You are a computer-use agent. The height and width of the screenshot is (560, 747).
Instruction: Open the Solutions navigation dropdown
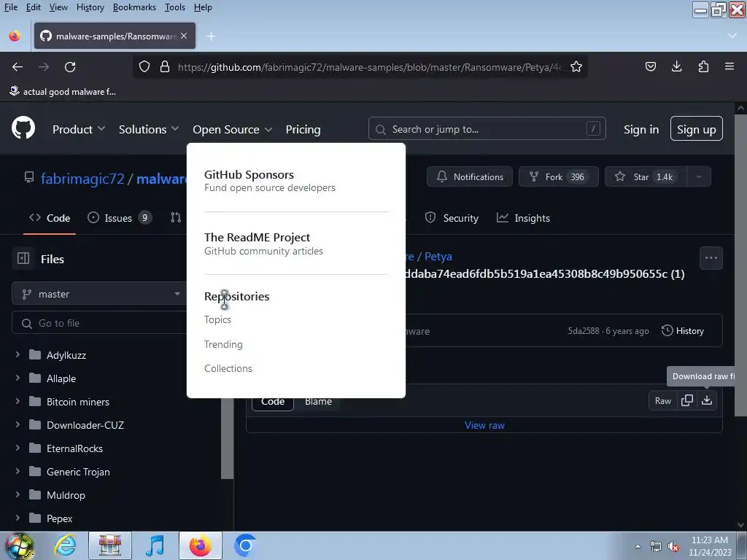pyautogui.click(x=149, y=129)
